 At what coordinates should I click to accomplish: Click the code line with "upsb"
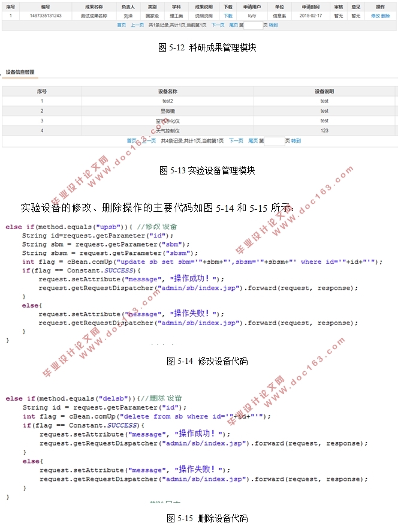(x=91, y=227)
